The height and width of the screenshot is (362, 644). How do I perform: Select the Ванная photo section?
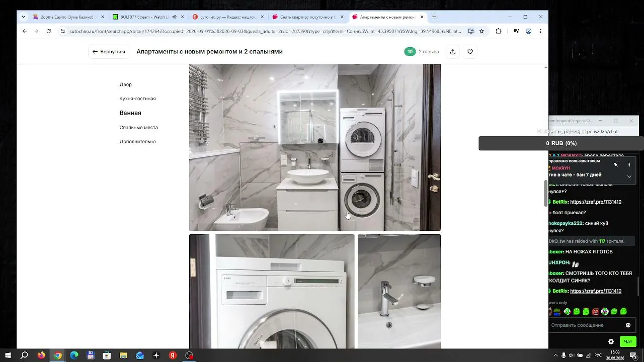point(130,113)
